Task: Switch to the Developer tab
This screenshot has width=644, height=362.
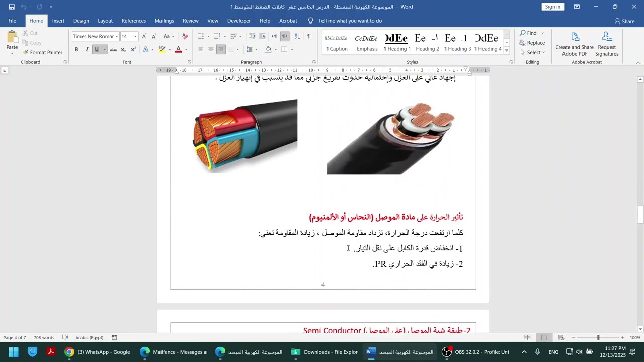Action: coord(239,21)
